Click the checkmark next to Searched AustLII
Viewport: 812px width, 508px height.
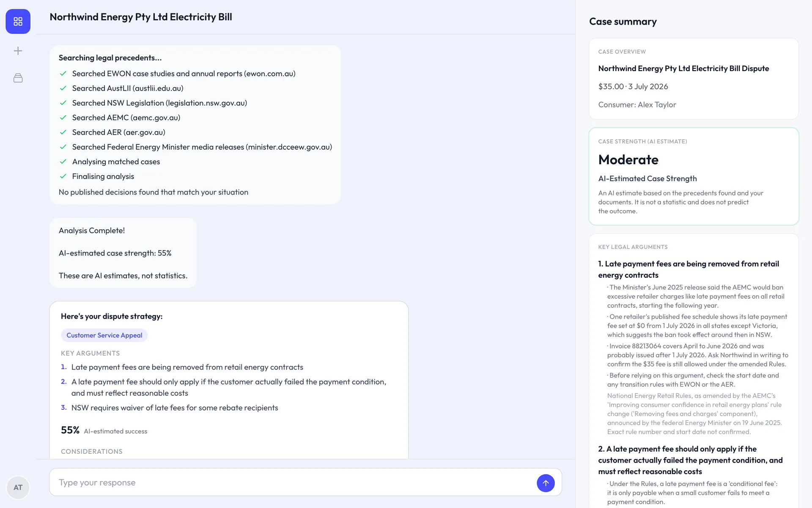pos(63,88)
